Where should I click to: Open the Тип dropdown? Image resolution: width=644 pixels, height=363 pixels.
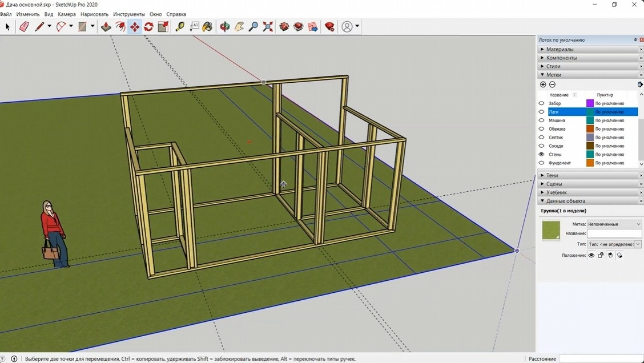coord(614,244)
